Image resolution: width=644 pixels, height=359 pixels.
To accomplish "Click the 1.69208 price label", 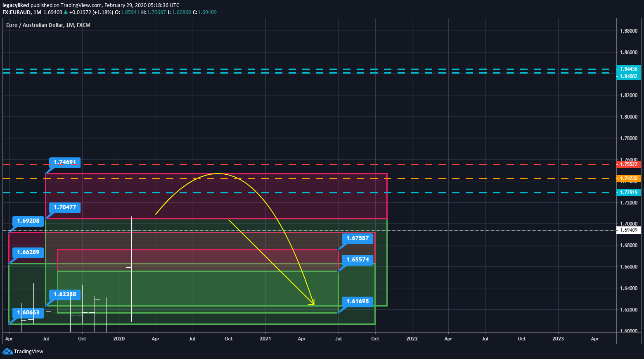I will tap(28, 221).
